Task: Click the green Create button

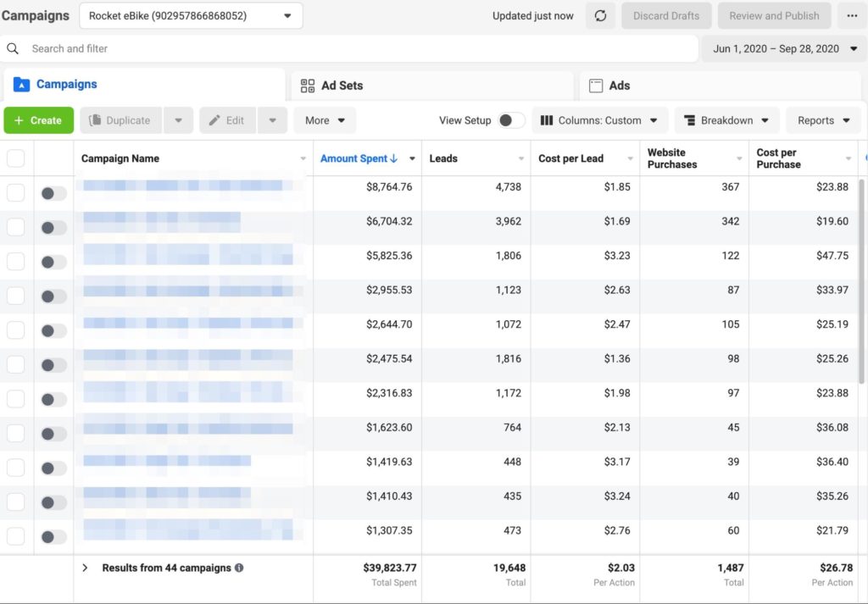Action: [39, 120]
